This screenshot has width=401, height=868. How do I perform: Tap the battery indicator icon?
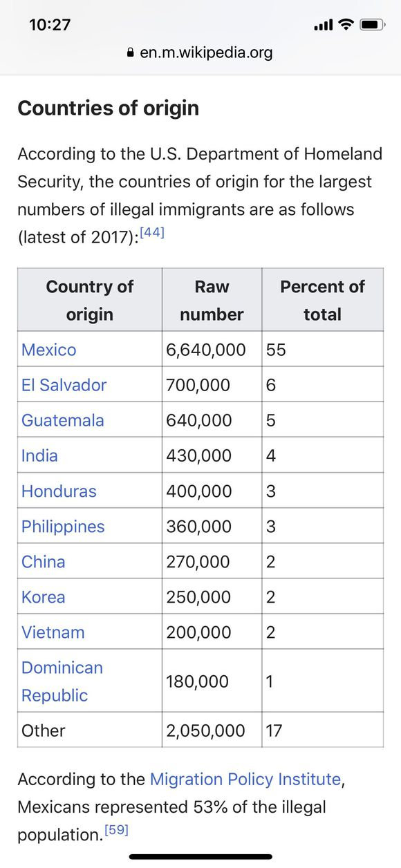pos(372,25)
